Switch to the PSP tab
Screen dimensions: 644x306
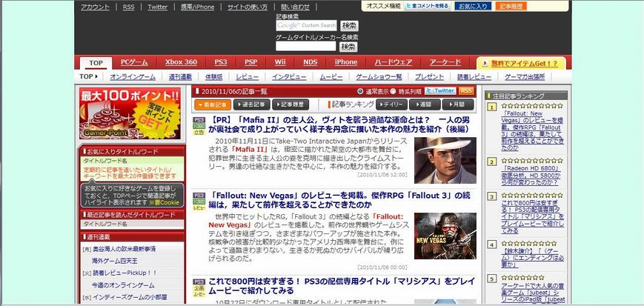[x=251, y=62]
